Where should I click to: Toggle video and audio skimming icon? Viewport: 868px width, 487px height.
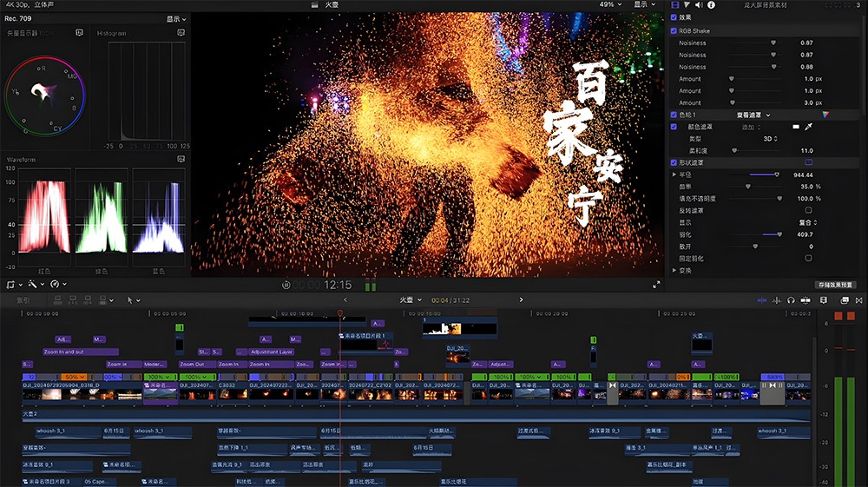click(762, 300)
